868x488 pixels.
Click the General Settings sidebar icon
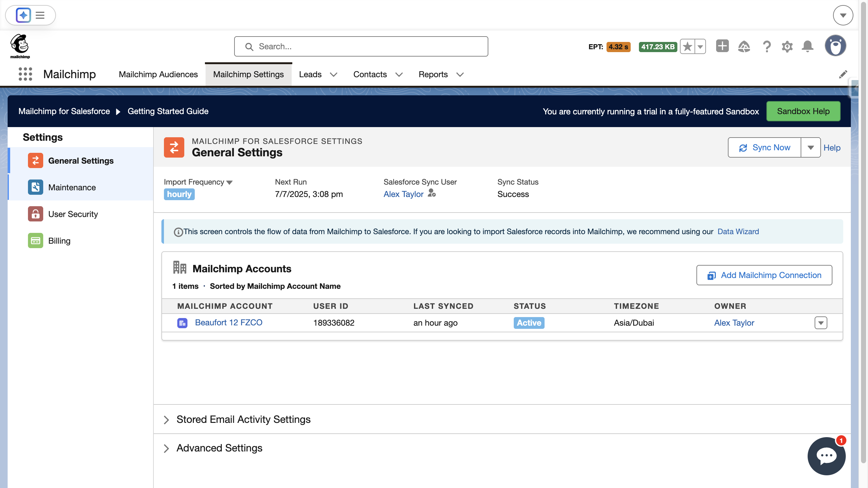pos(35,160)
